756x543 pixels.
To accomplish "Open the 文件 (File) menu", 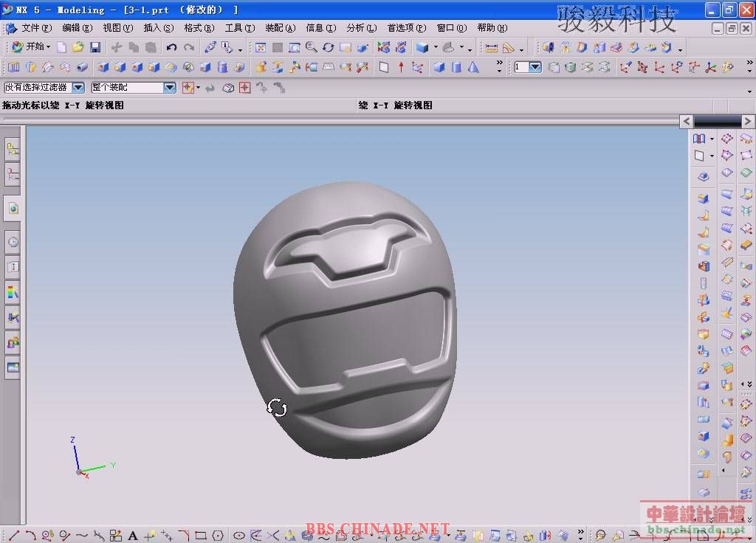I will pyautogui.click(x=37, y=28).
